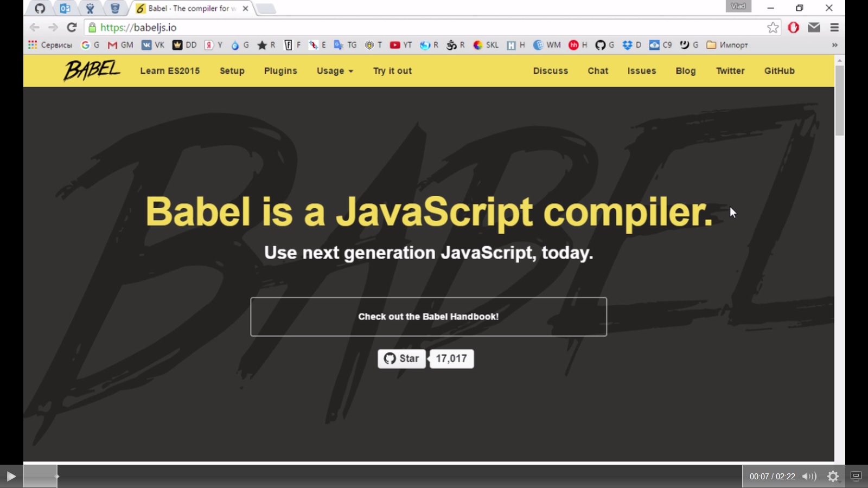Open the star R bookmark

click(x=266, y=45)
